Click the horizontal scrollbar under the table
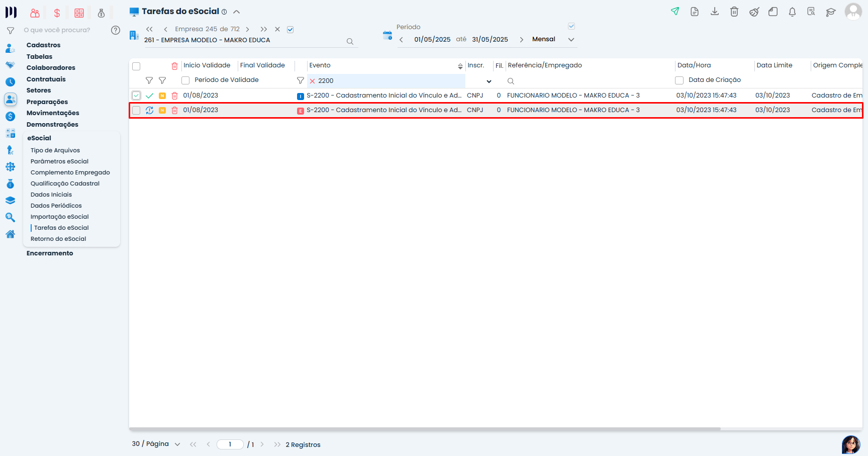The image size is (868, 456). (x=425, y=429)
